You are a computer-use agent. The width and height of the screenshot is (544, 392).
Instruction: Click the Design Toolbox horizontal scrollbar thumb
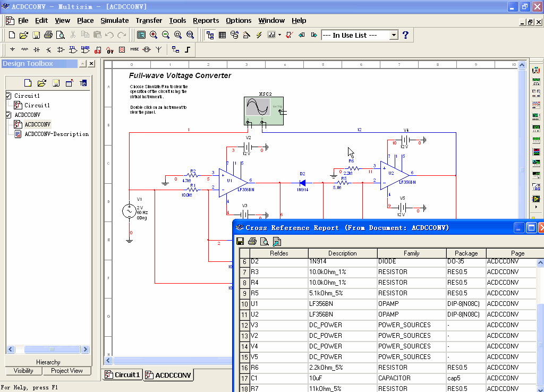coord(53,349)
